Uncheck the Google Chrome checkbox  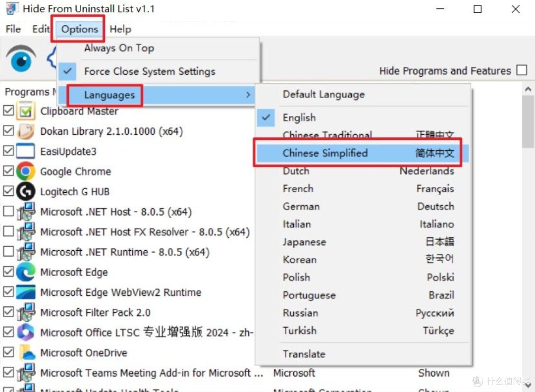click(x=8, y=171)
